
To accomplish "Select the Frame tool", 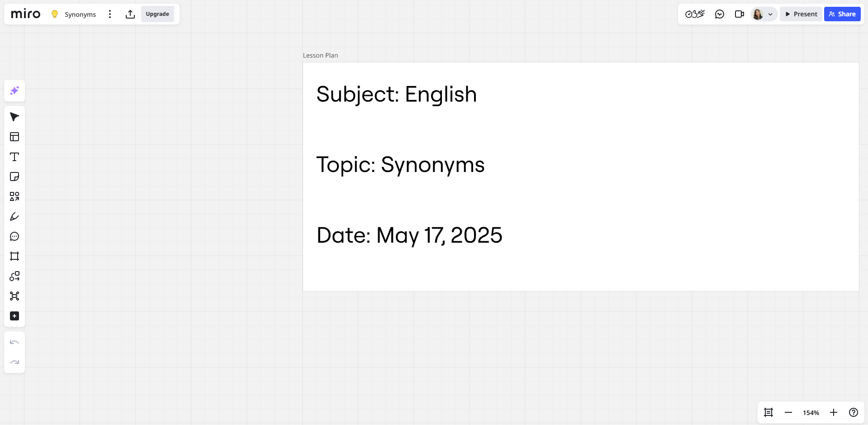I will (x=14, y=256).
